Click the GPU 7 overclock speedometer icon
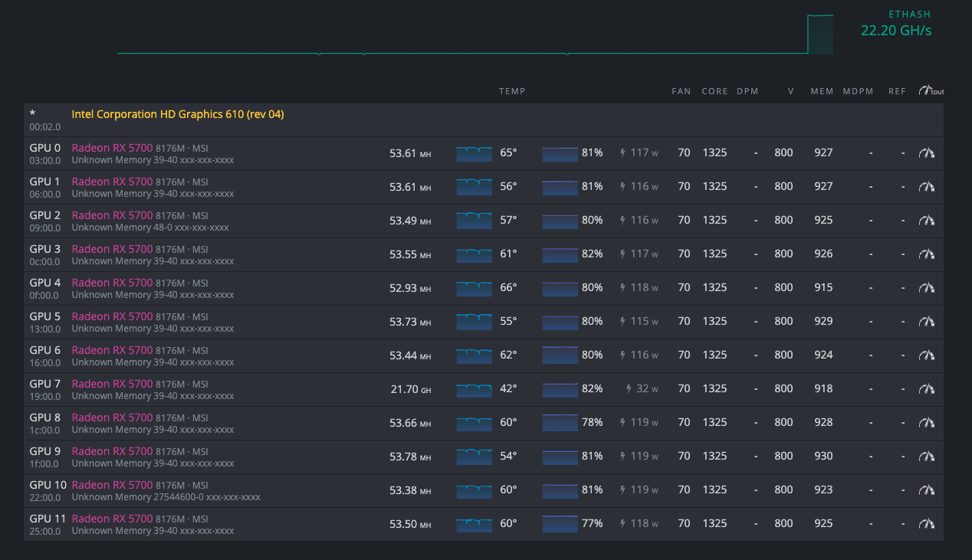The height and width of the screenshot is (560, 972). [927, 389]
